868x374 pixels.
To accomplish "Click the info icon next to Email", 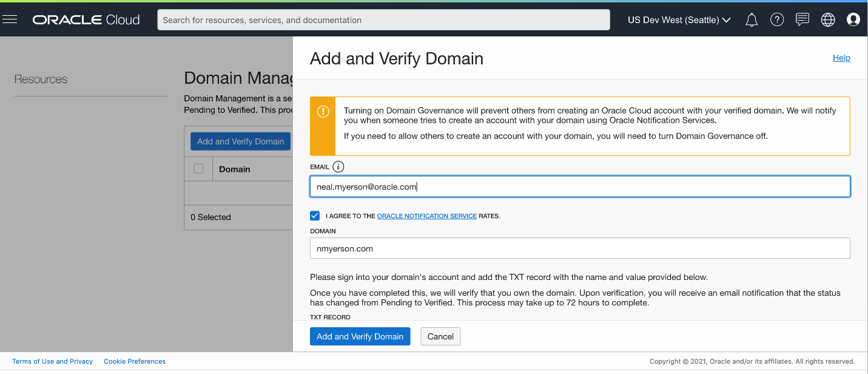I will (338, 167).
